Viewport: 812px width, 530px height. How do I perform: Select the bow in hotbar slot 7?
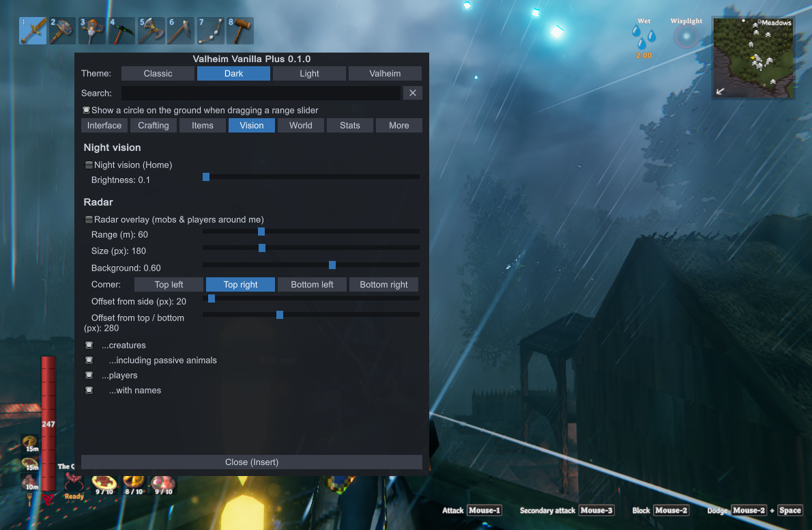[211, 31]
